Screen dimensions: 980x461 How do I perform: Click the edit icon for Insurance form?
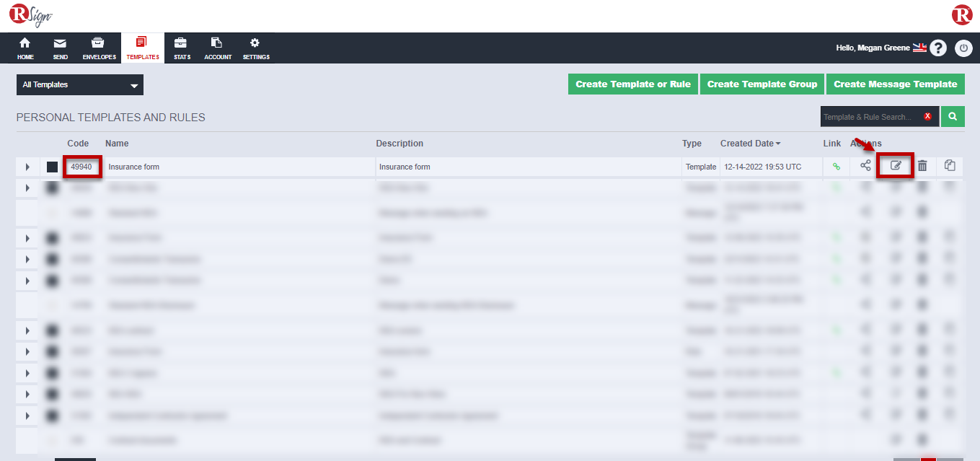point(896,166)
